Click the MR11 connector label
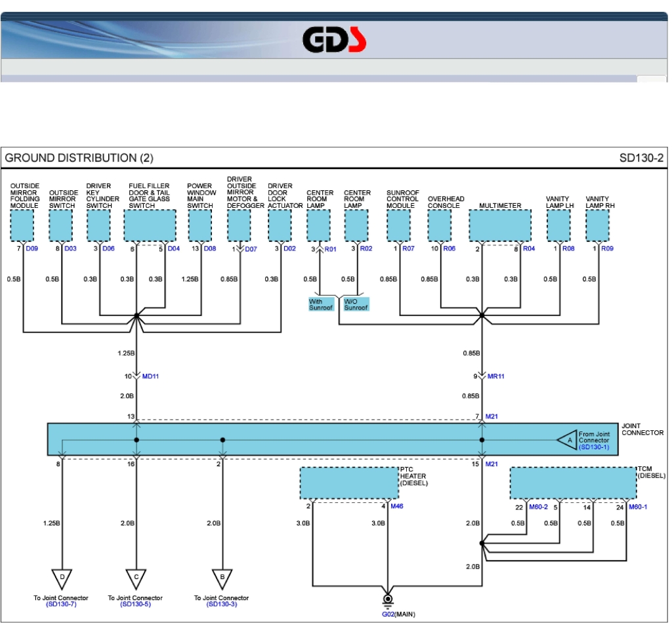This screenshot has width=672, height=623. (x=497, y=376)
